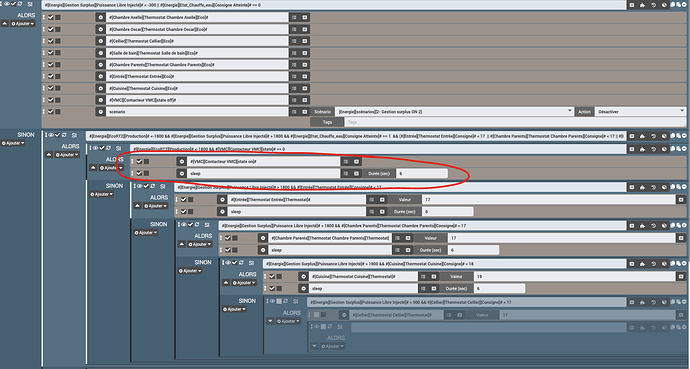Open Ajouter dropdown in Cuisine ALORS
The image size is (690, 369).
[244, 283]
